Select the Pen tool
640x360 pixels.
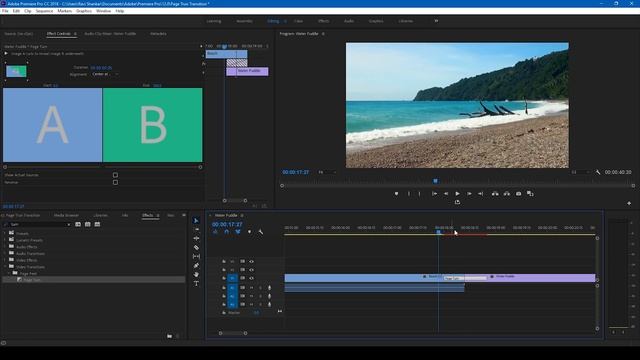[196, 265]
